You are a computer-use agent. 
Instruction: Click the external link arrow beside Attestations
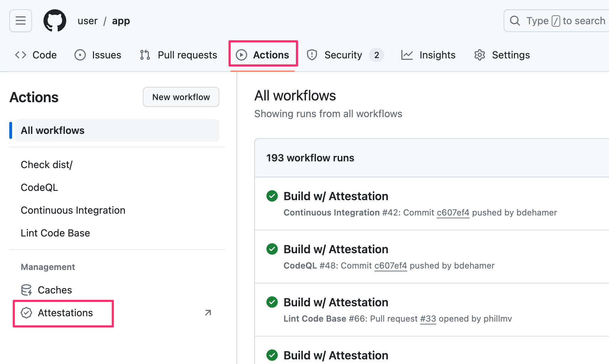coord(208,313)
